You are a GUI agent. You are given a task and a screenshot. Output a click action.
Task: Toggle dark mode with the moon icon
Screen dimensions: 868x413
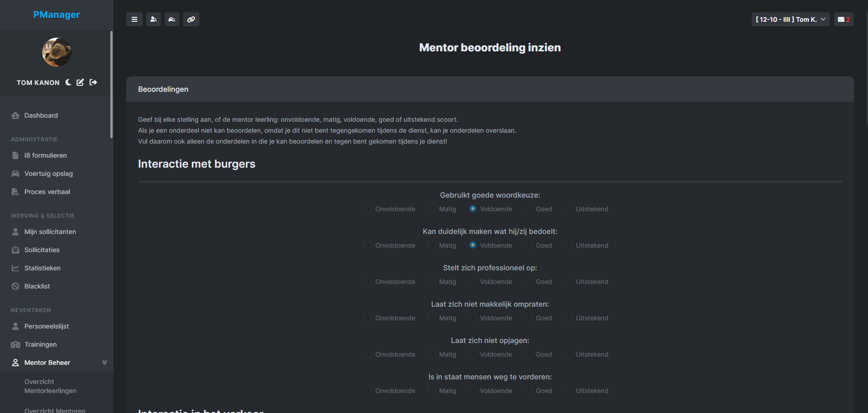(x=68, y=82)
